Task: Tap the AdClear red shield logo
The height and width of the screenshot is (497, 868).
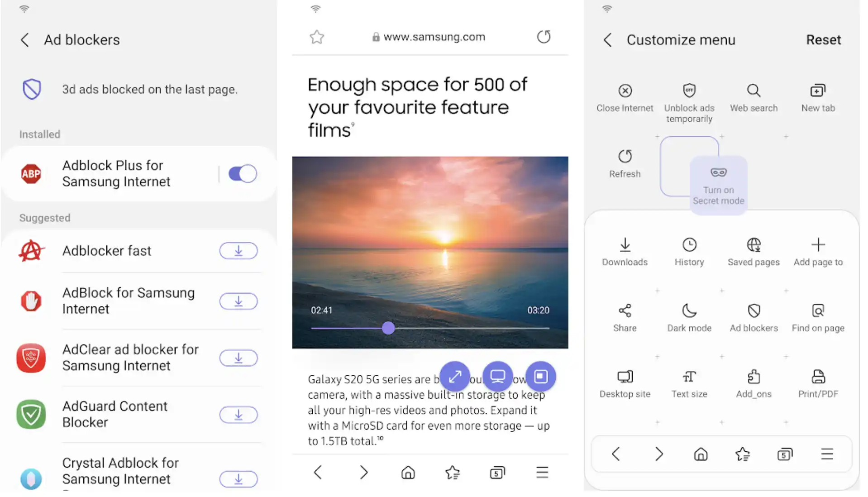Action: (31, 358)
